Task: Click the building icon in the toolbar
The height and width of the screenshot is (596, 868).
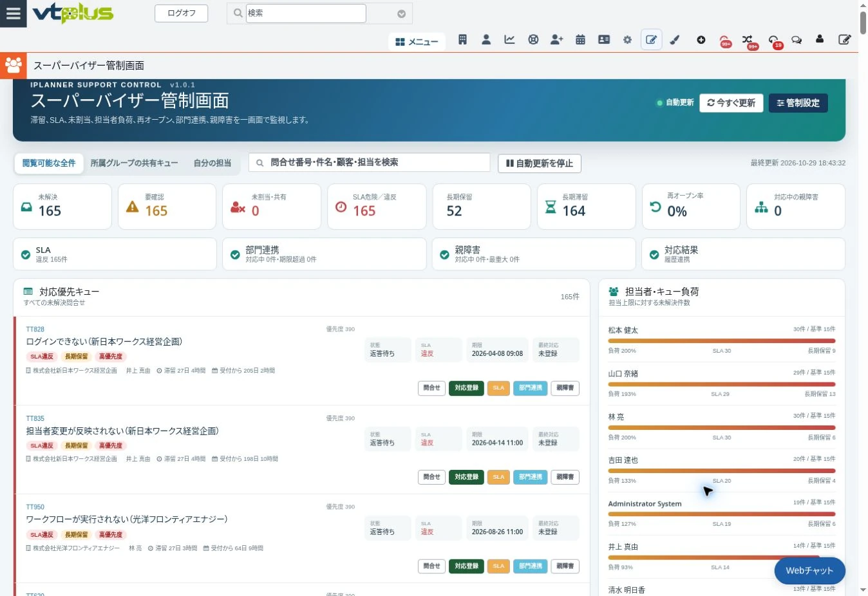Action: (x=462, y=40)
